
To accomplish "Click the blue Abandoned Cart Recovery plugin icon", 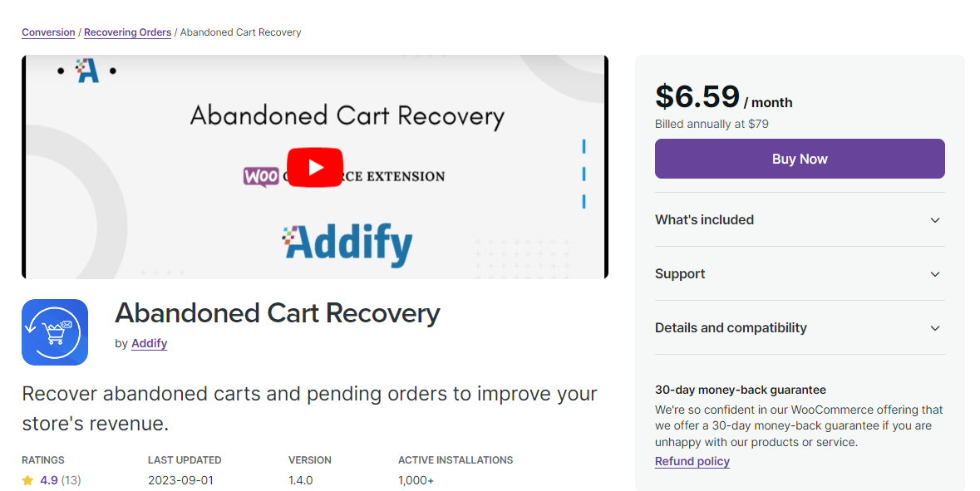I will pyautogui.click(x=55, y=332).
